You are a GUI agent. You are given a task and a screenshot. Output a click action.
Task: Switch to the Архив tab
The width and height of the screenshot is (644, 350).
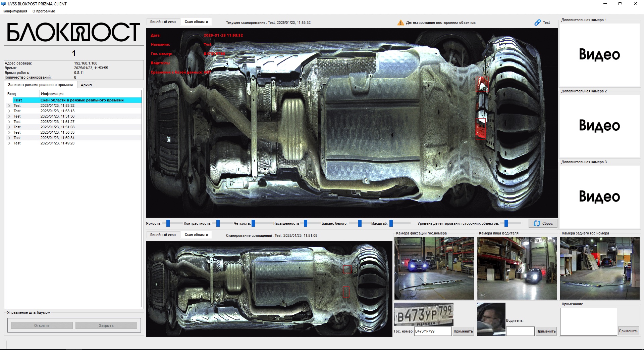(86, 85)
